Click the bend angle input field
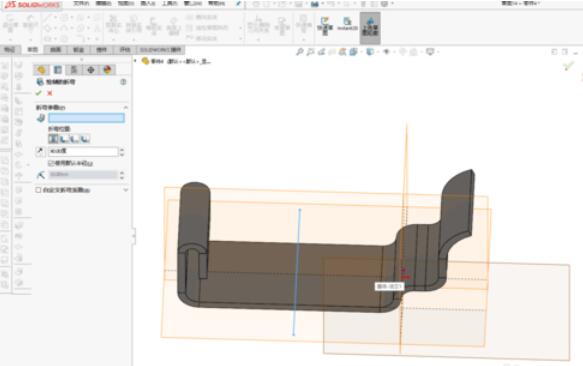This screenshot has height=366, width=583. tap(83, 151)
